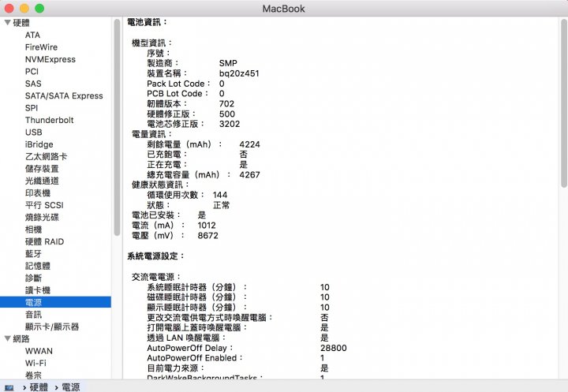Click device name value bq20z451
568x392 pixels.
pos(239,73)
